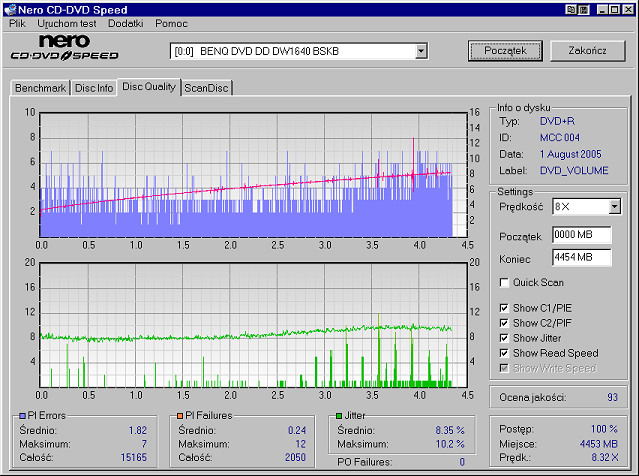639x476 pixels.
Task: Toggle Show Read Speed checkbox
Action: pyautogui.click(x=504, y=353)
